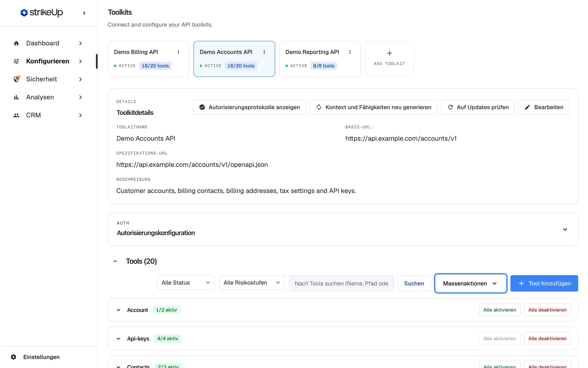Screen dimensions: 588x368
Task: Click Kontext und Fähigkeiten neu generieren
Action: (x=373, y=107)
